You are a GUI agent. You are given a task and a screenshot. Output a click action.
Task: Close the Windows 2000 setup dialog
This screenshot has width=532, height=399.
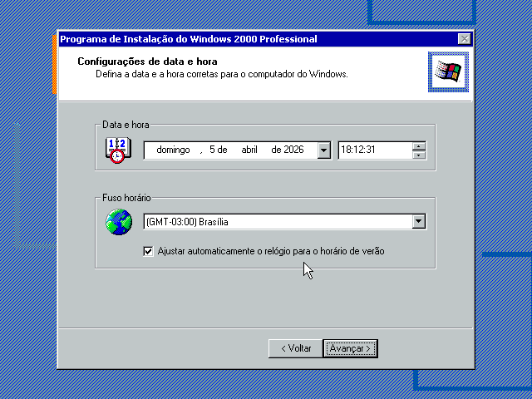click(x=464, y=39)
